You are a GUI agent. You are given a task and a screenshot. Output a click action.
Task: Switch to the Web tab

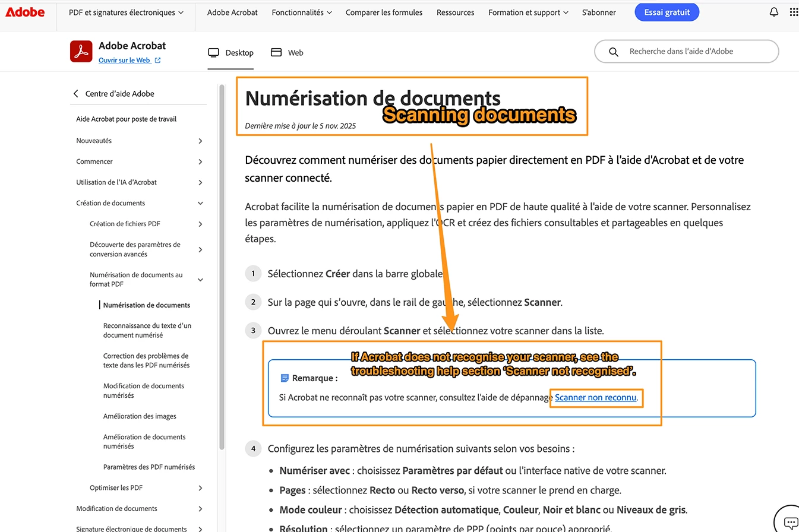pyautogui.click(x=287, y=53)
